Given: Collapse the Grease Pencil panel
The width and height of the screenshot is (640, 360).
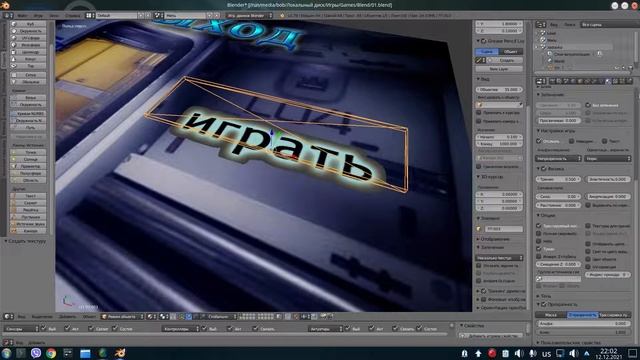Looking at the screenshot, I should [478, 41].
